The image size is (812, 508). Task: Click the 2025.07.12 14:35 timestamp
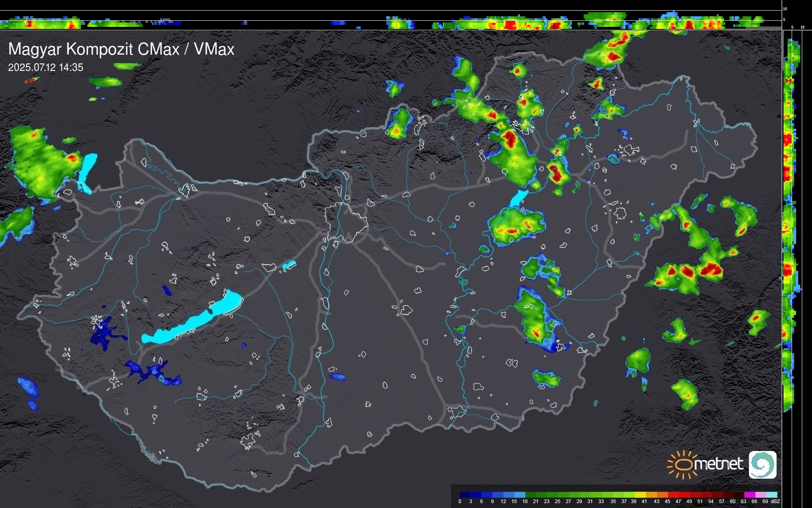coord(46,68)
